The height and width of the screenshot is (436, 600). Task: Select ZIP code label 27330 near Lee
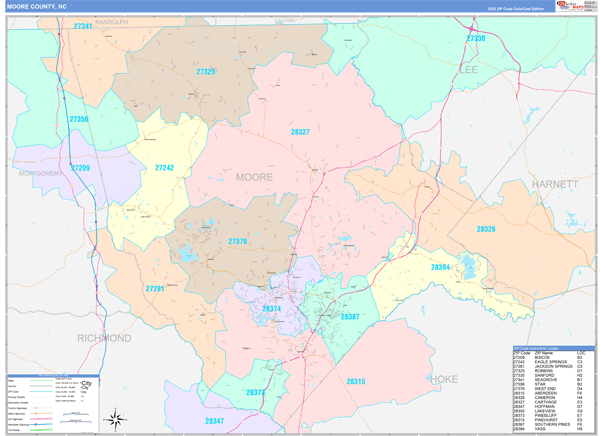pyautogui.click(x=475, y=38)
